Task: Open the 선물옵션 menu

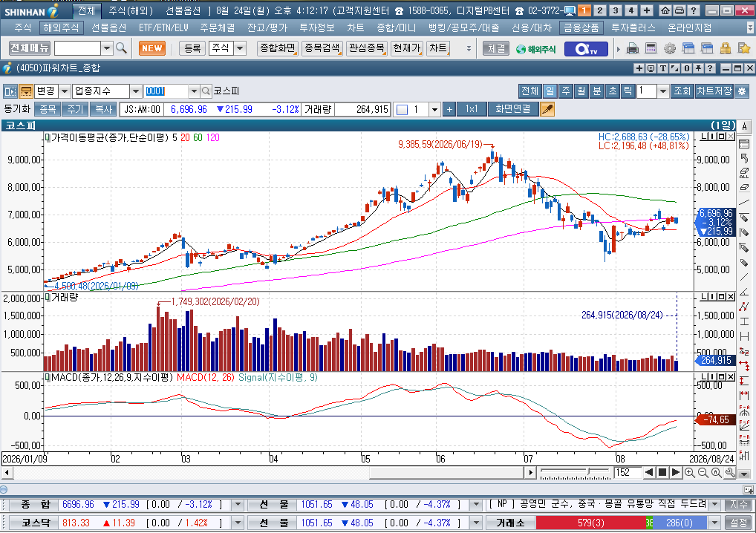Action: coord(109,28)
